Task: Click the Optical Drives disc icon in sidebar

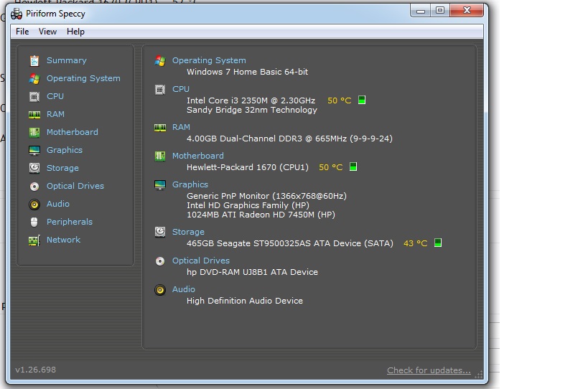Action: (x=34, y=187)
